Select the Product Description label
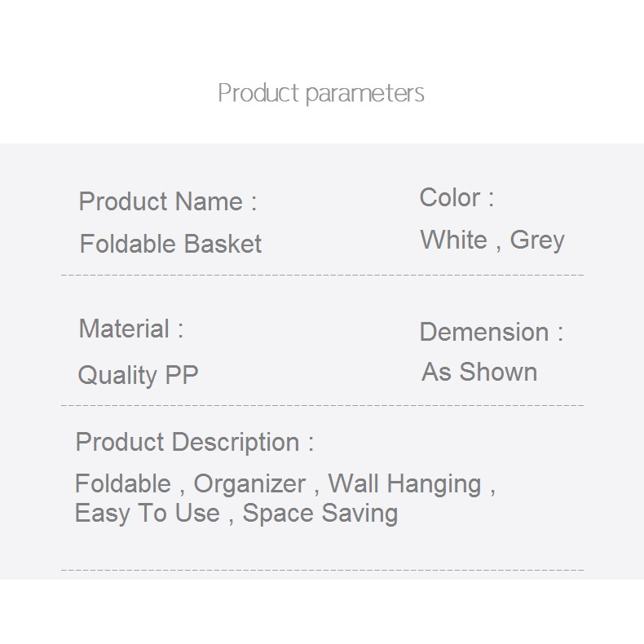 194,442
